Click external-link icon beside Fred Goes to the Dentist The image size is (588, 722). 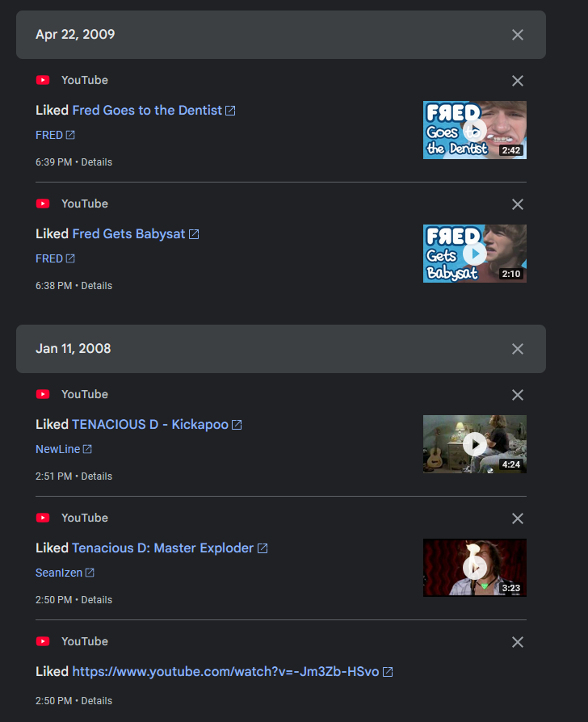(x=230, y=111)
